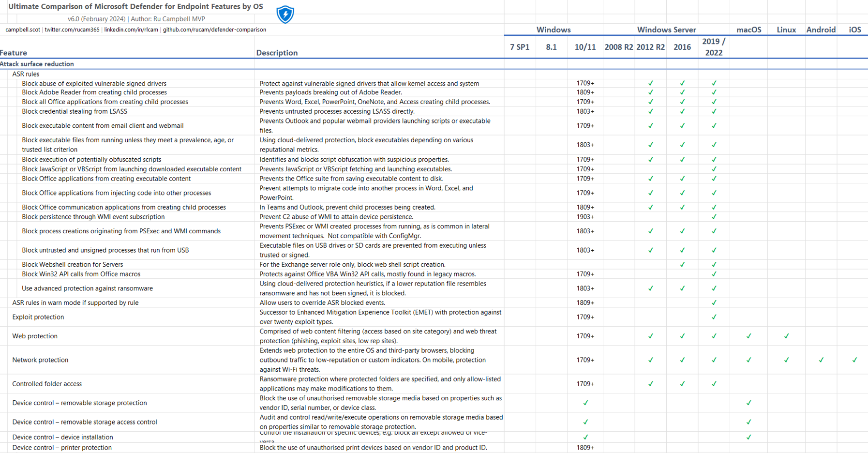Click description 'Allow users to override ASR blocked events.'

tap(322, 303)
